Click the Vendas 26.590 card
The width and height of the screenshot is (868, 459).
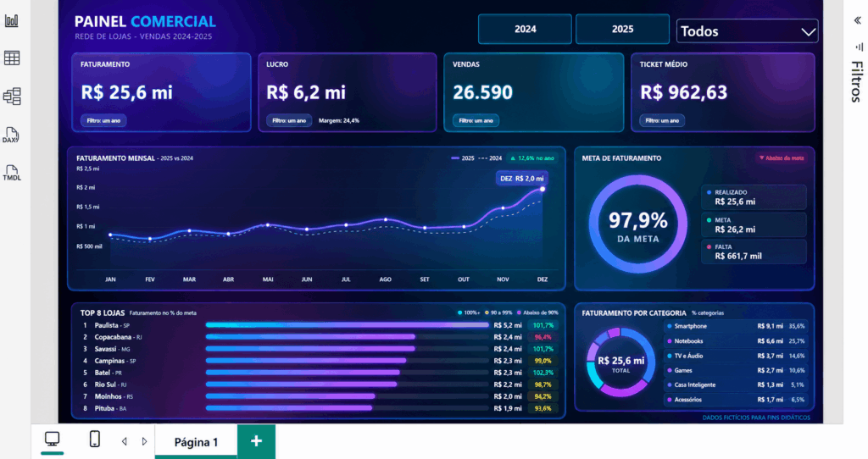tap(534, 92)
